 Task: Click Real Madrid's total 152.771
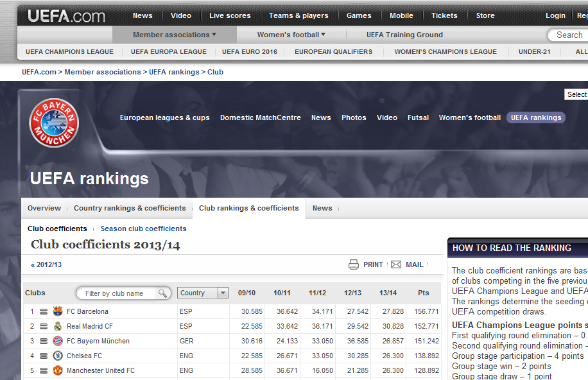(426, 326)
